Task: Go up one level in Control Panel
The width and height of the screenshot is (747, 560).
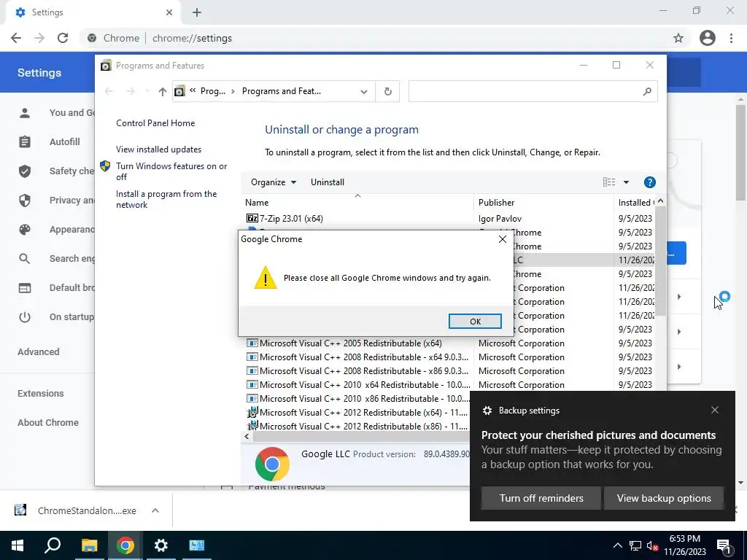Action: [163, 91]
